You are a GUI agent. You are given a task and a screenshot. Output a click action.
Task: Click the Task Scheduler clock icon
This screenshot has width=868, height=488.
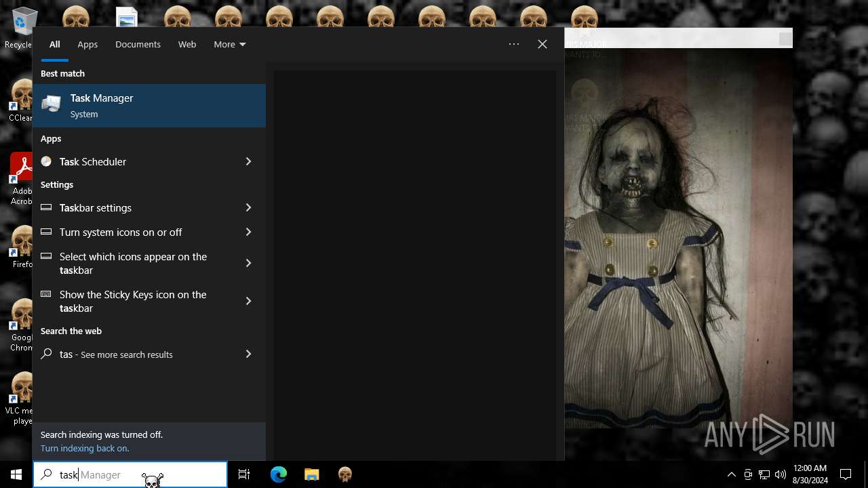[46, 161]
